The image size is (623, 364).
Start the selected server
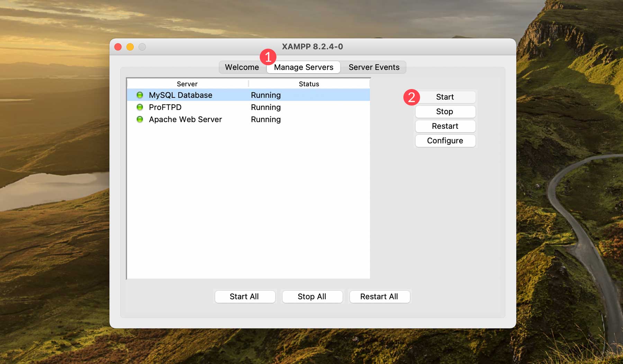[445, 97]
